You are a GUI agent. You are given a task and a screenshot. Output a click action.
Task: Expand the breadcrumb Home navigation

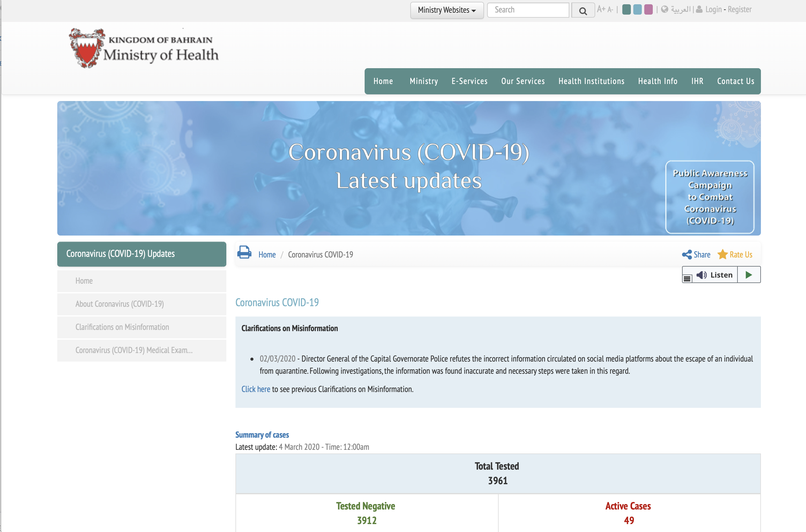pos(267,254)
